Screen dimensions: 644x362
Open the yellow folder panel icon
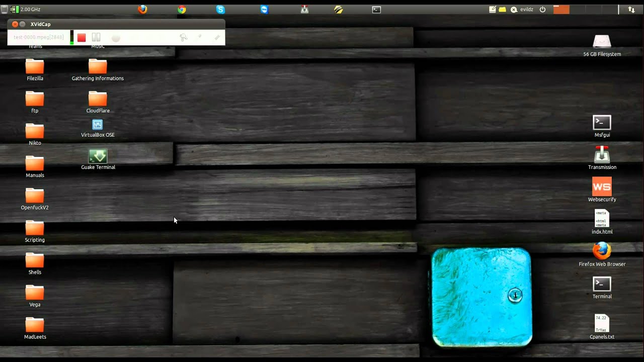pyautogui.click(x=502, y=9)
